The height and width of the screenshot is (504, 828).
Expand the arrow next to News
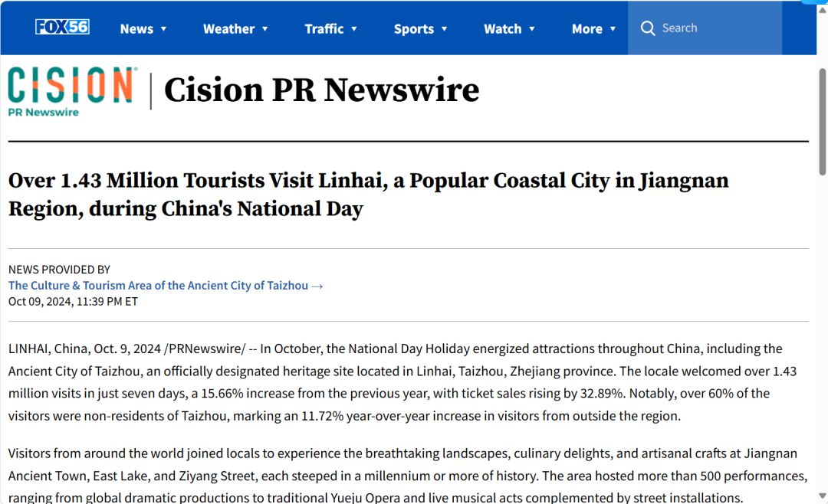[x=163, y=29]
